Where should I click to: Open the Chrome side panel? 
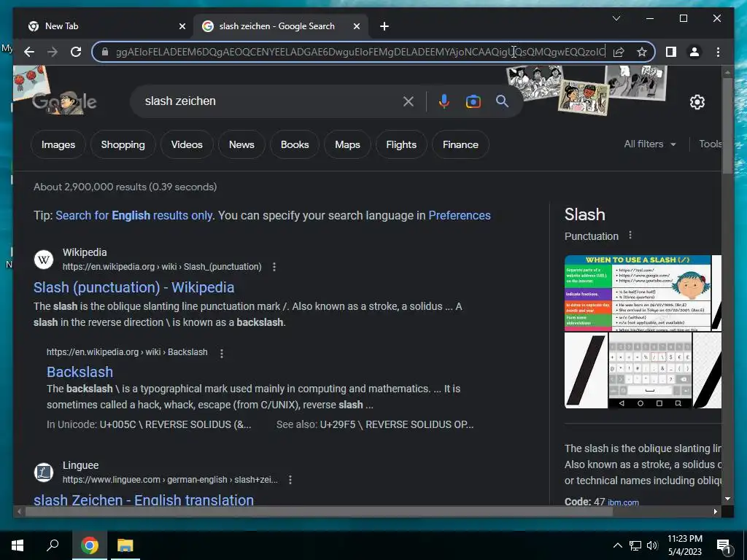coord(671,52)
